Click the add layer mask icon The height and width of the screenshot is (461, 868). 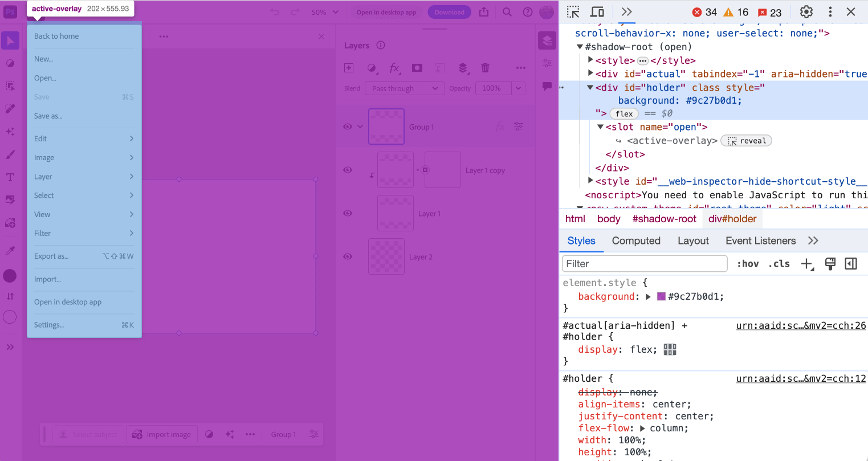[x=417, y=68]
